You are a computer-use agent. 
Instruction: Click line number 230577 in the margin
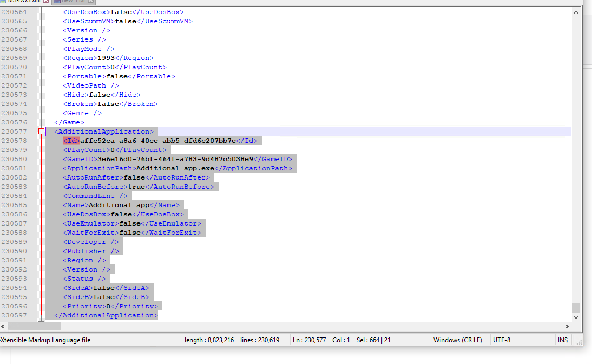[14, 131]
